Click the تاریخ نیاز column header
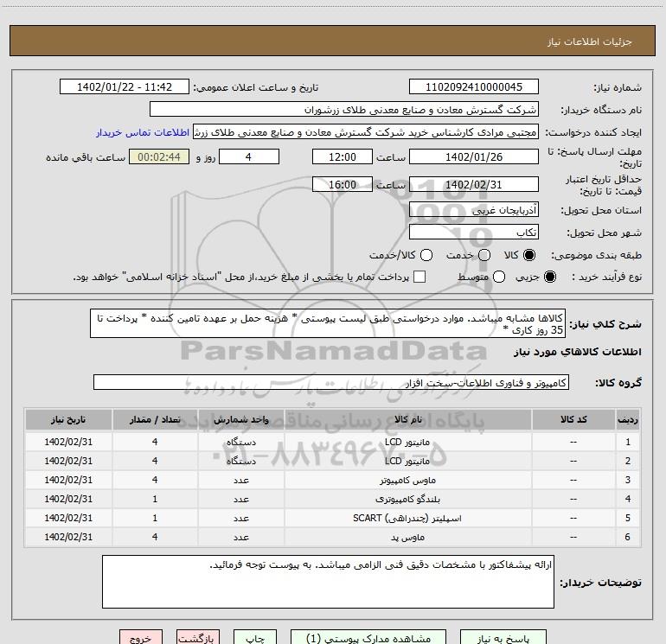 click(x=68, y=420)
